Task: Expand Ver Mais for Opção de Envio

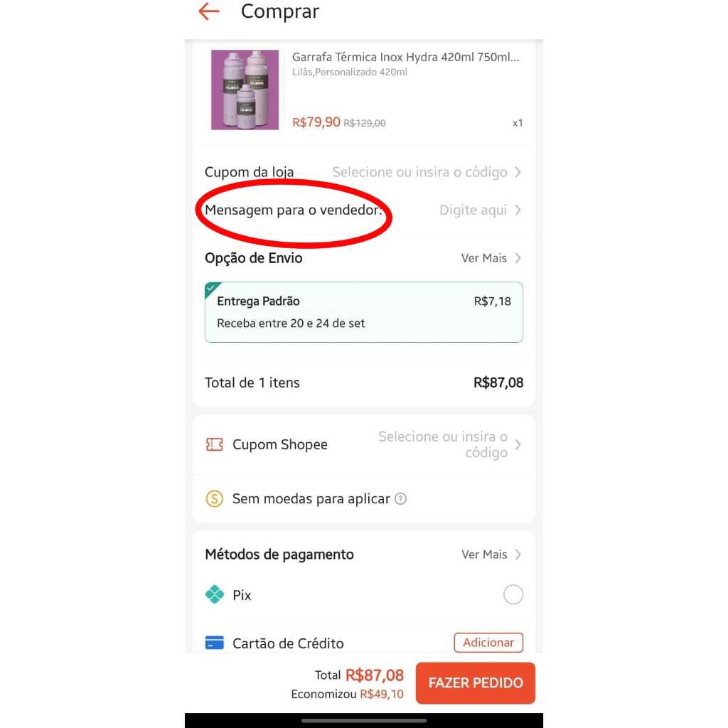Action: [x=491, y=258]
